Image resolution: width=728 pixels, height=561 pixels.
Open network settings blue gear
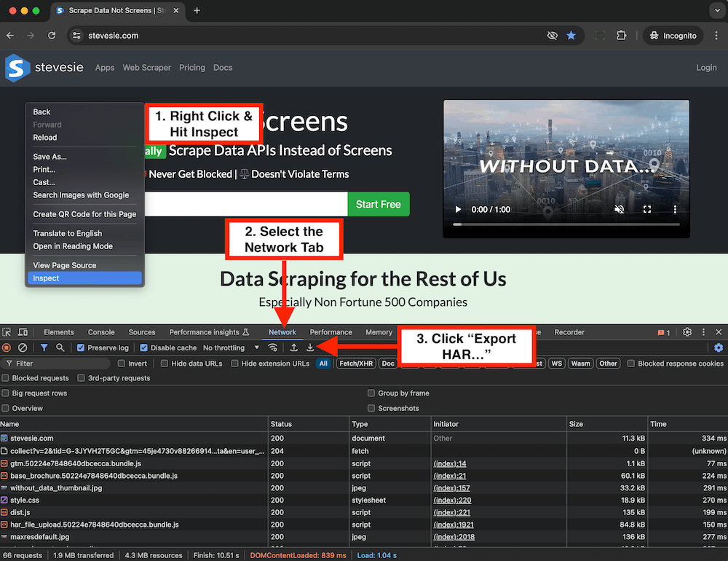[x=719, y=348]
